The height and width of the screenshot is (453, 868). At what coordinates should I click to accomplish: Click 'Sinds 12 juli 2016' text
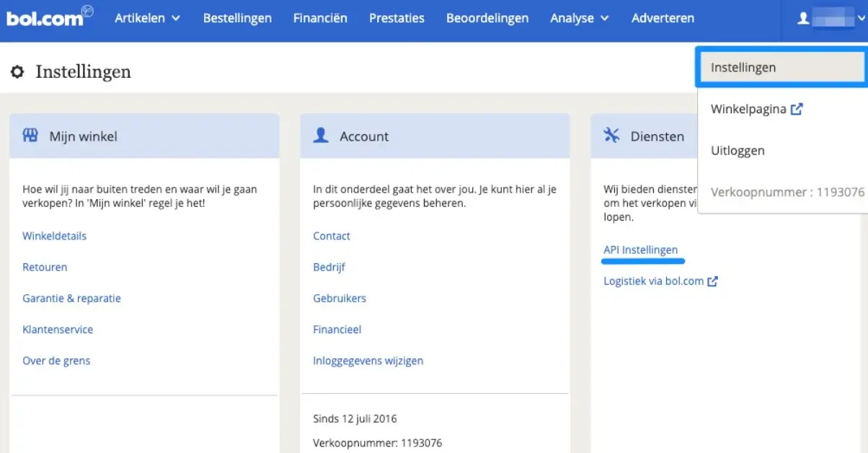pos(355,418)
